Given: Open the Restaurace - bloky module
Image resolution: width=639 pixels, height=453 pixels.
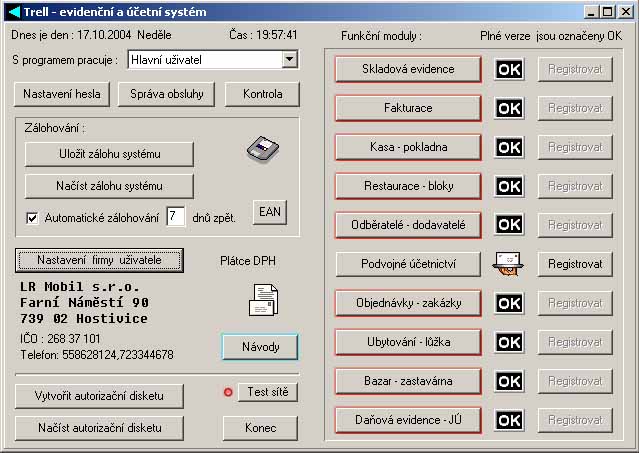Looking at the screenshot, I should [x=408, y=186].
